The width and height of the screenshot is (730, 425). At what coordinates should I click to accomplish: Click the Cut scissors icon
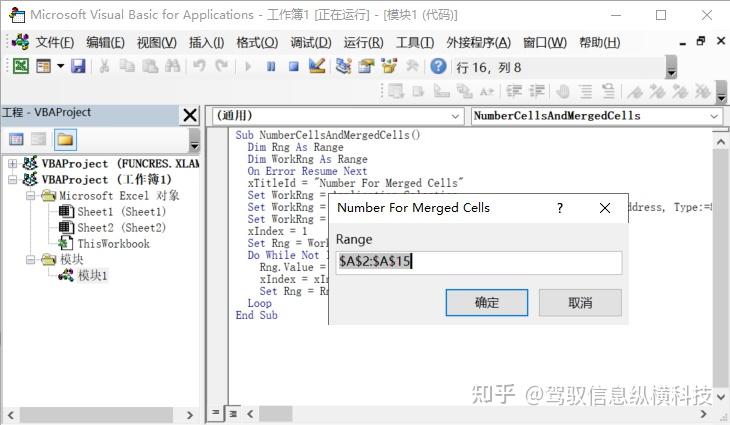(104, 67)
